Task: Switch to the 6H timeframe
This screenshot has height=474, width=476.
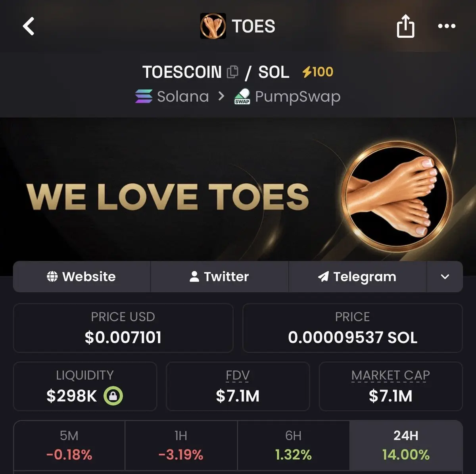Action: 293,445
